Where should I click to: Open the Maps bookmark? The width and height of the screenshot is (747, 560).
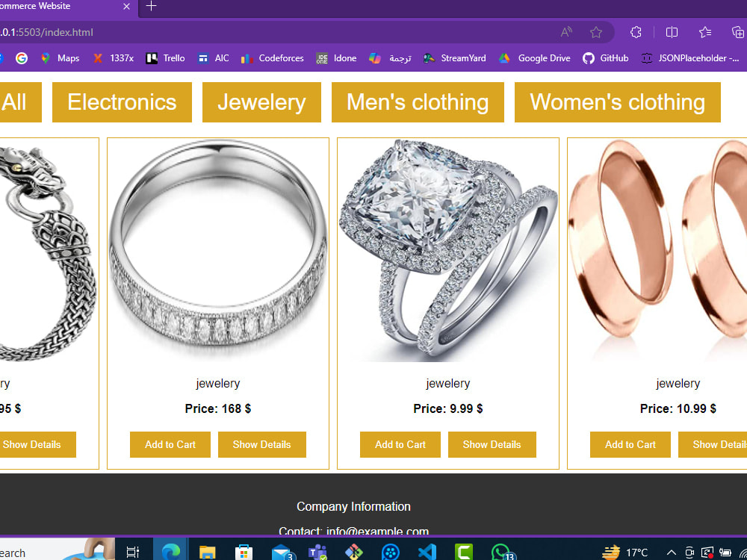click(61, 58)
